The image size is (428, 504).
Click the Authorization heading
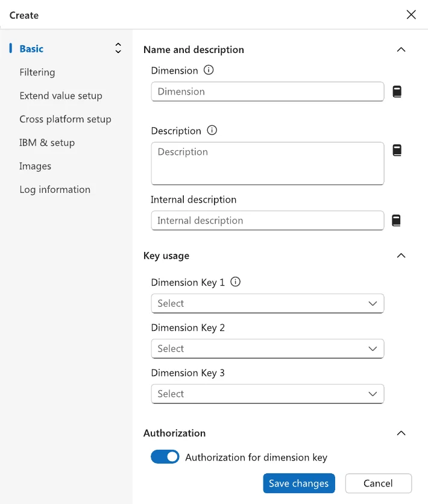(x=174, y=433)
